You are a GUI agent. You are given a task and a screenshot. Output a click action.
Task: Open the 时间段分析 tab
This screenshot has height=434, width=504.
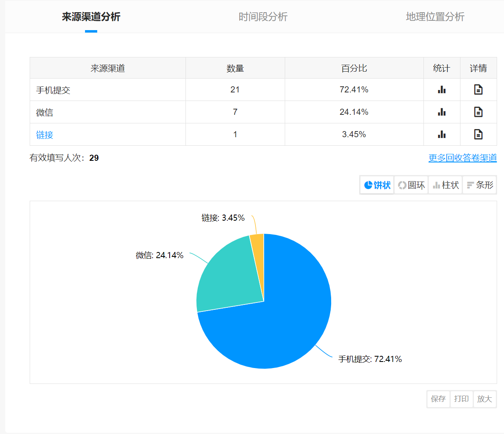(x=263, y=17)
